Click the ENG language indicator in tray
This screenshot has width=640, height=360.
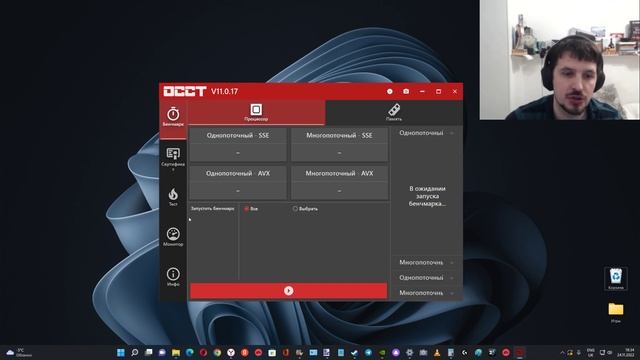[x=590, y=353]
